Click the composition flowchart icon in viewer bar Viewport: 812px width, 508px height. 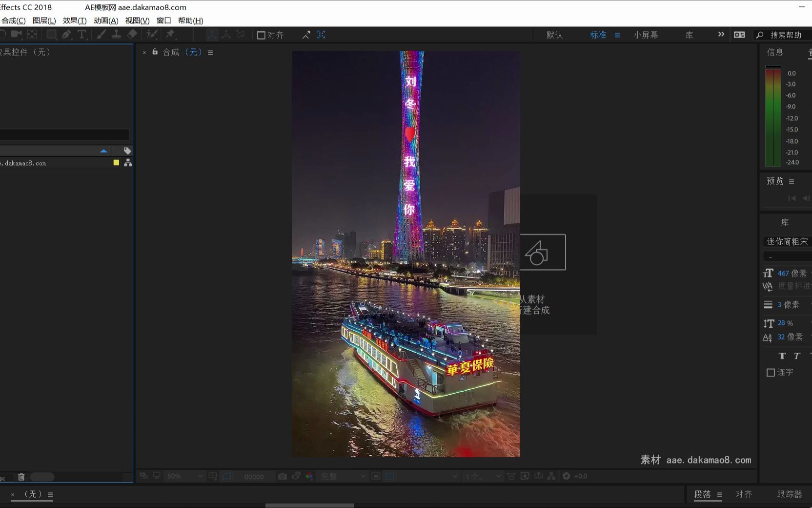click(551, 476)
